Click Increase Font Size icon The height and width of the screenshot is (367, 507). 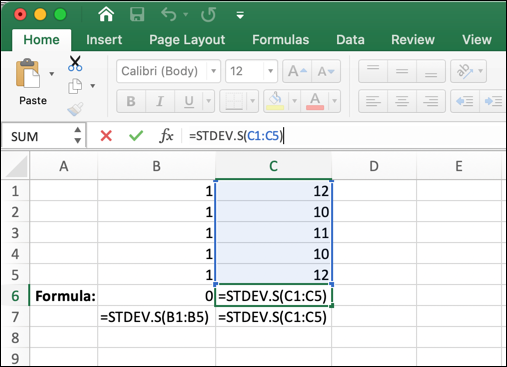297,71
